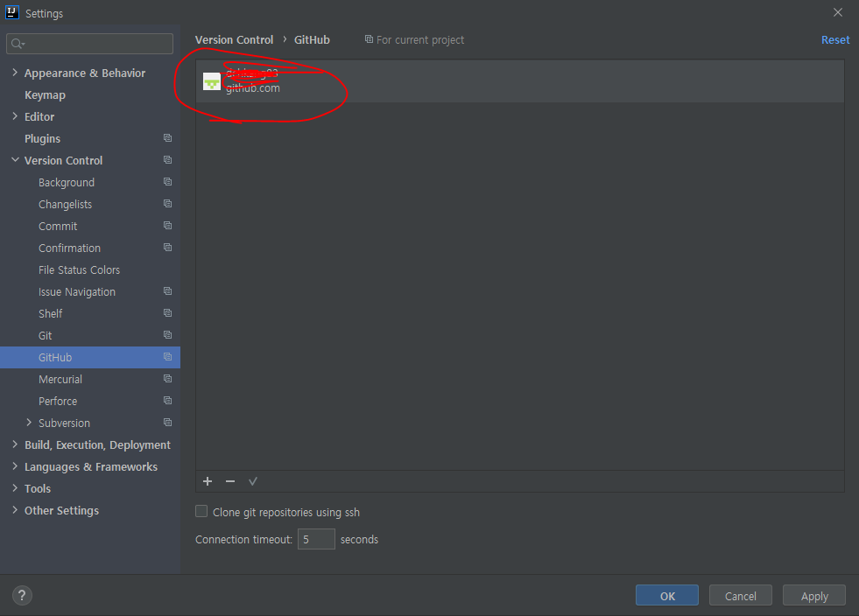Select Issue Navigation settings
Viewport: 859px width, 616px height.
(x=77, y=292)
